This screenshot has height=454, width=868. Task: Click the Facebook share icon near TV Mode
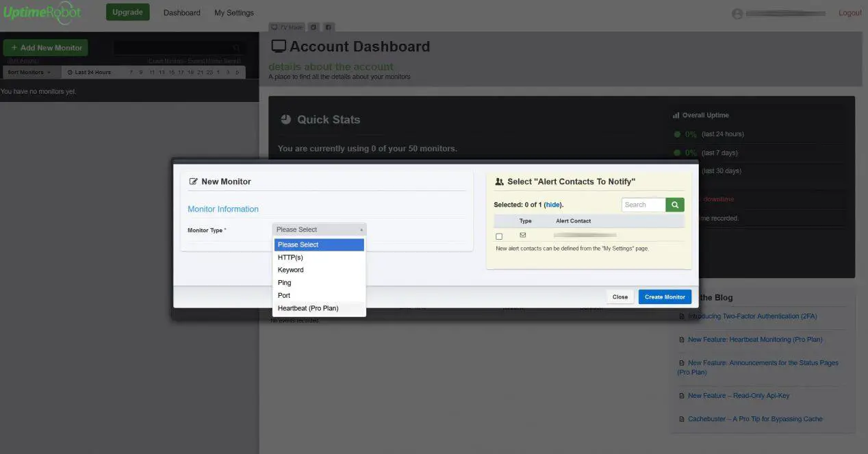[x=329, y=27]
